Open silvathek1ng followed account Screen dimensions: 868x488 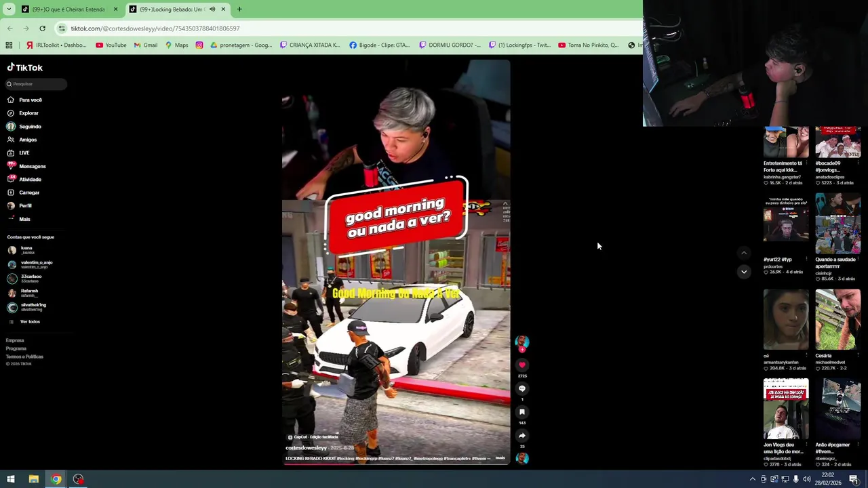click(27, 307)
